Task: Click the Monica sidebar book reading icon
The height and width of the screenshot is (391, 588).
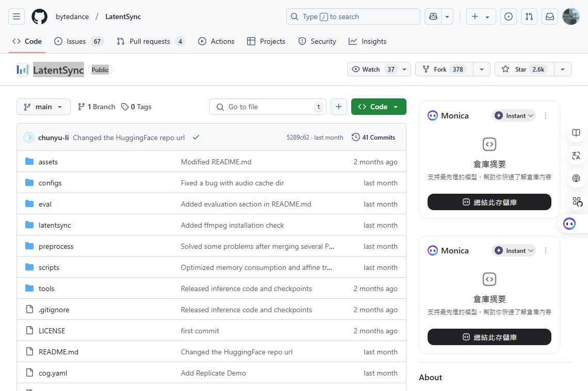Action: click(576, 132)
